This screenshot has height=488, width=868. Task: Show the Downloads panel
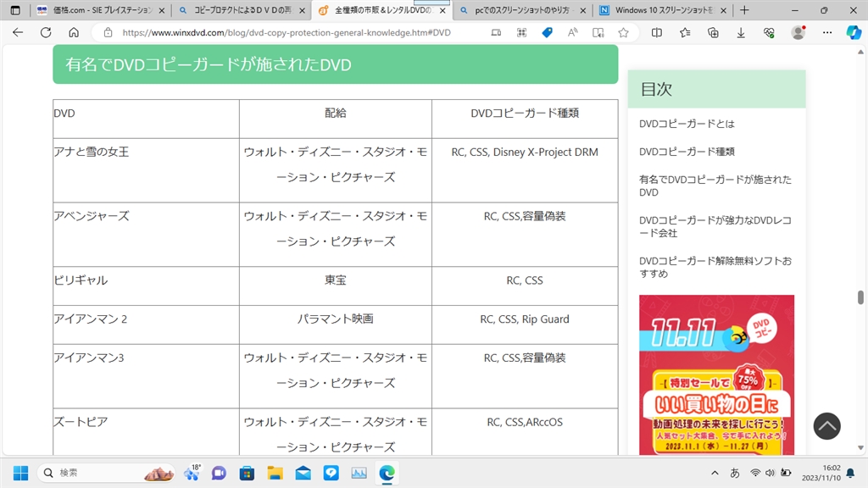pos(741,33)
